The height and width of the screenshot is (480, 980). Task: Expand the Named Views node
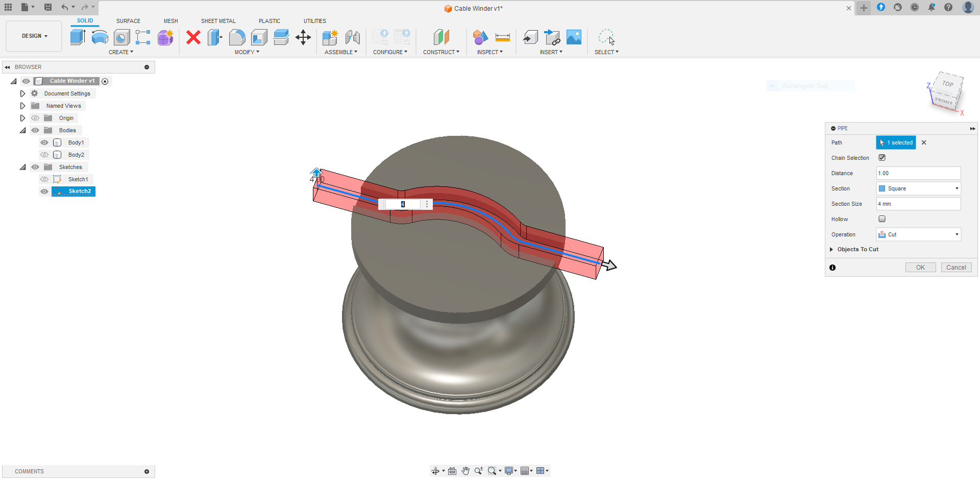coord(22,106)
